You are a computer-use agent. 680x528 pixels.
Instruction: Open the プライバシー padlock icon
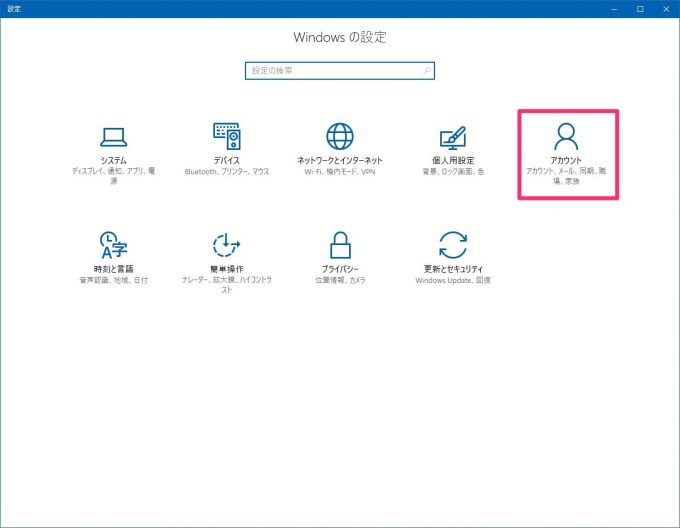click(x=340, y=245)
